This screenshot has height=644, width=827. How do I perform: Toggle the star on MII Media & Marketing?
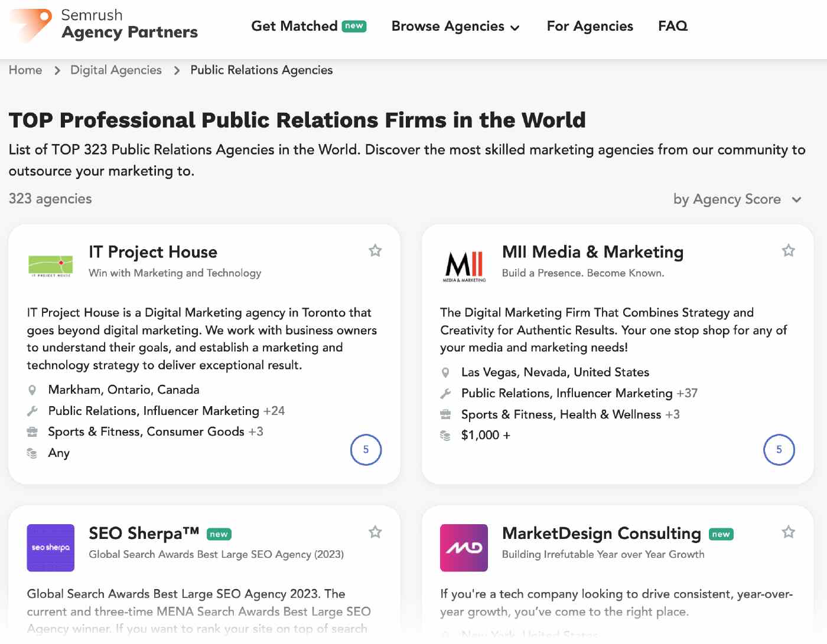pos(788,250)
